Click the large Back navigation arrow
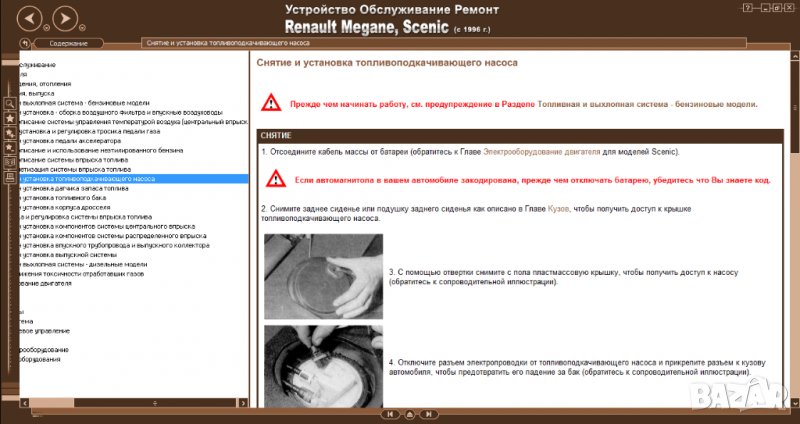Image resolution: width=800 pixels, height=424 pixels. coord(30,18)
